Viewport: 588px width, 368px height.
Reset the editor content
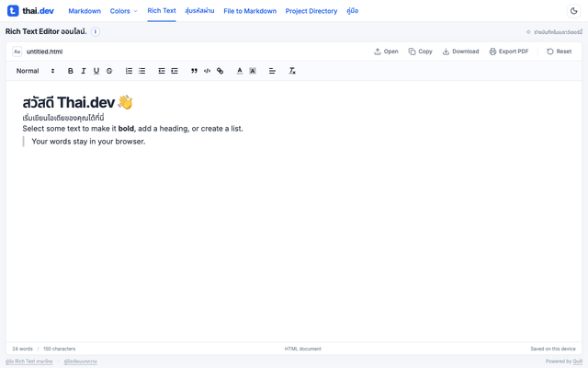click(x=560, y=52)
